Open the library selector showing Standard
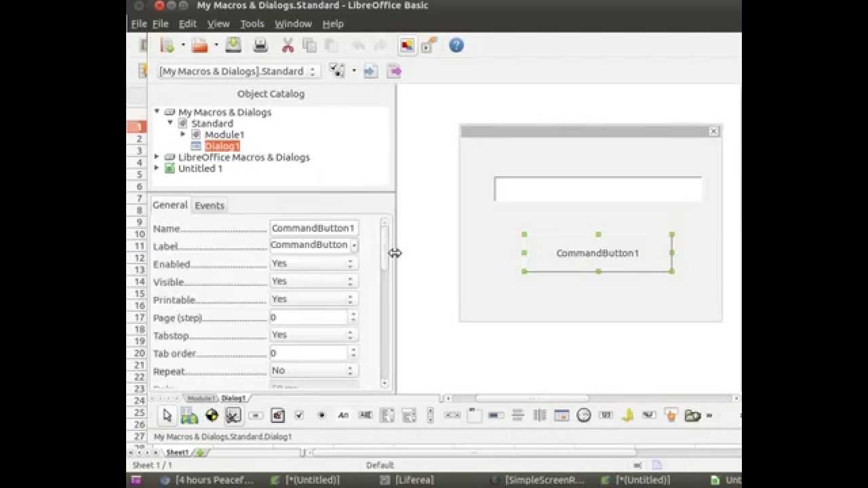The image size is (868, 488). [238, 71]
